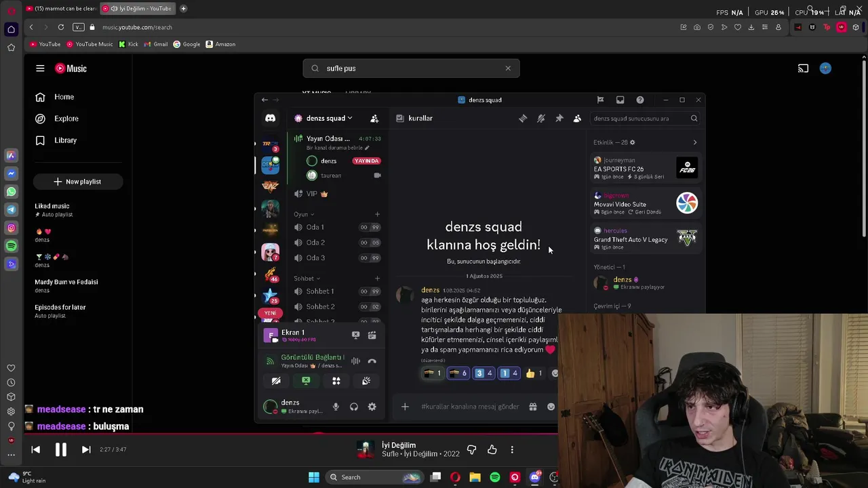Collapse the Sohbet channel category
Screen dimensions: 868x488
[x=307, y=279]
